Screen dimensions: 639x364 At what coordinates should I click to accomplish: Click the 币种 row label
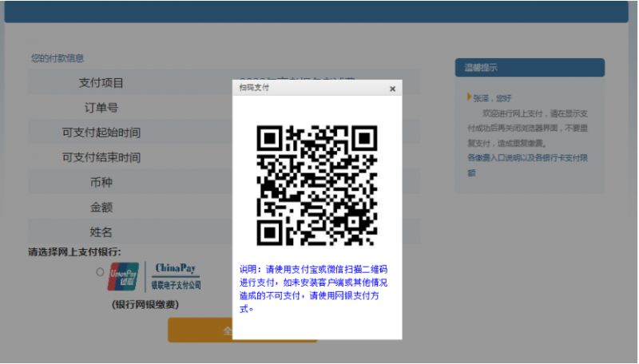(x=101, y=182)
